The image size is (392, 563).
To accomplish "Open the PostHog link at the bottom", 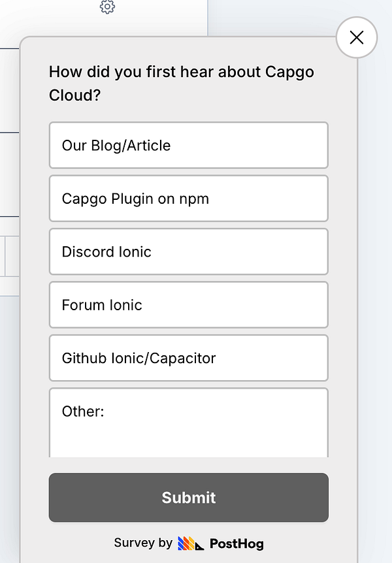I will (237, 543).
